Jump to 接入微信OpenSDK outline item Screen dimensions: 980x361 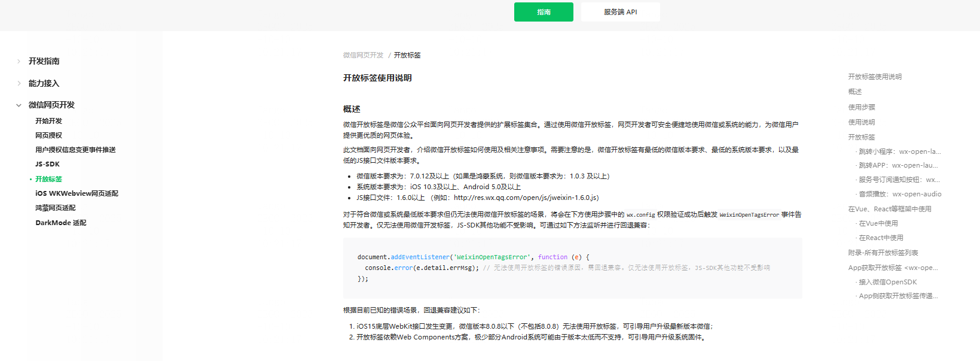point(888,282)
